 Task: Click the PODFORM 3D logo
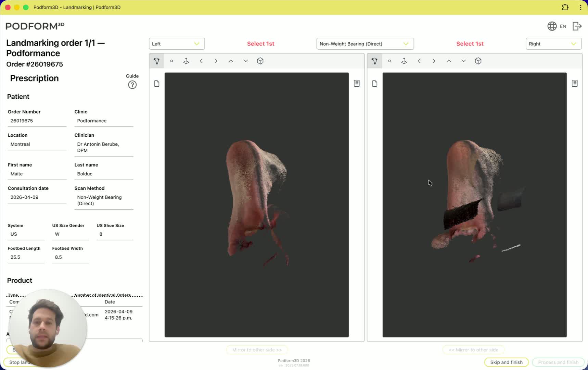tap(35, 26)
